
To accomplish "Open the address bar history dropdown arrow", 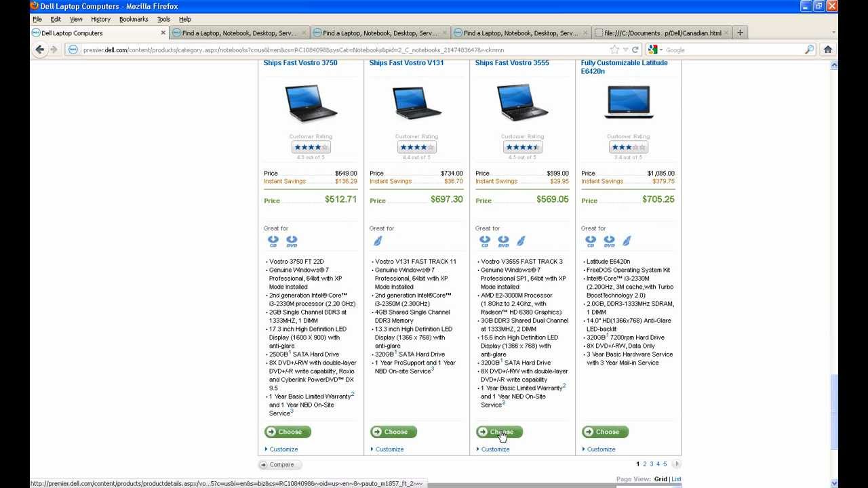I will tap(625, 49).
